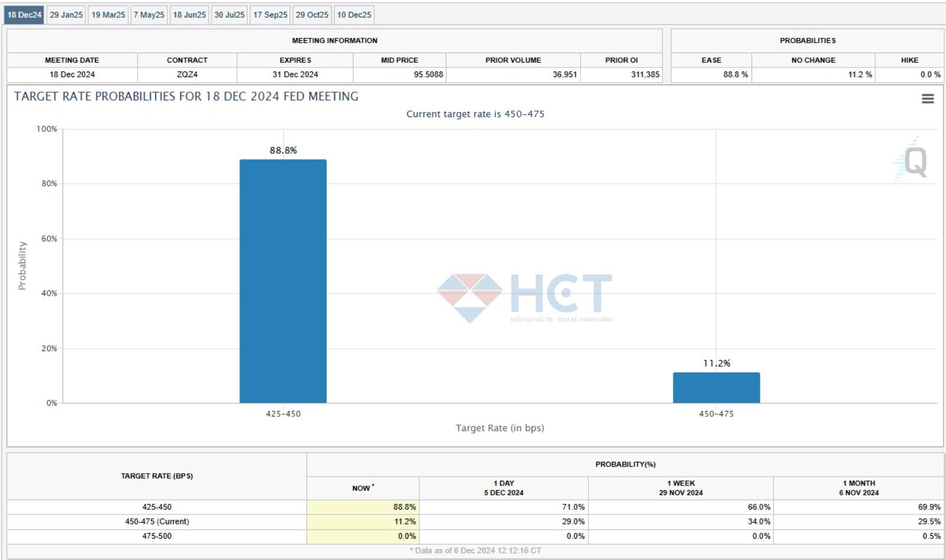Click the ZQZ4 contract cell
The image size is (946, 560).
(x=187, y=75)
